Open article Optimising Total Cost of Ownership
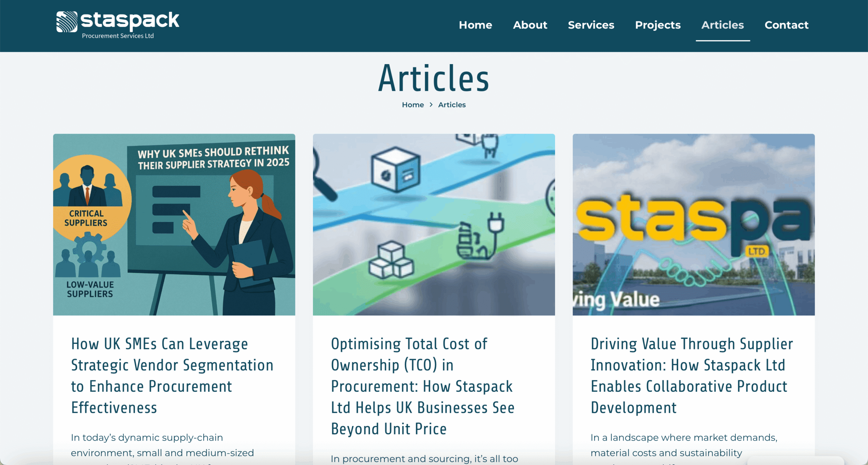Image resolution: width=868 pixels, height=465 pixels. click(423, 386)
